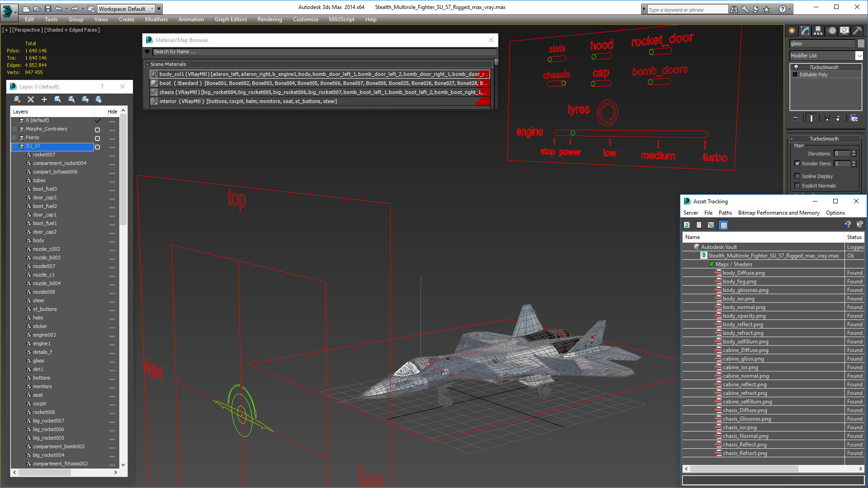Open Bitmap Performance and Memory menu
This screenshot has height=488, width=868.
778,213
